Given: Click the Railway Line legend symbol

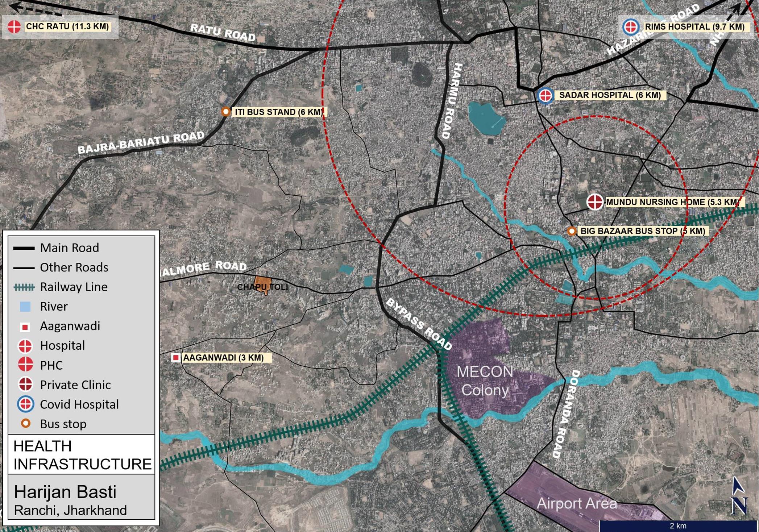Looking at the screenshot, I should (x=24, y=287).
